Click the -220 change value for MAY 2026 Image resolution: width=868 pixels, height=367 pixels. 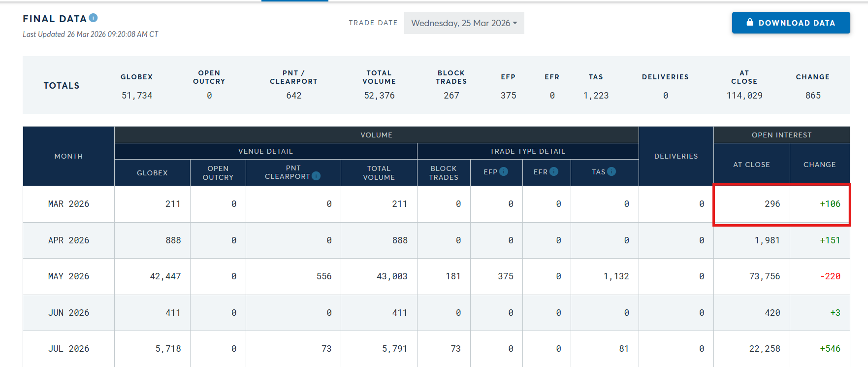(830, 276)
